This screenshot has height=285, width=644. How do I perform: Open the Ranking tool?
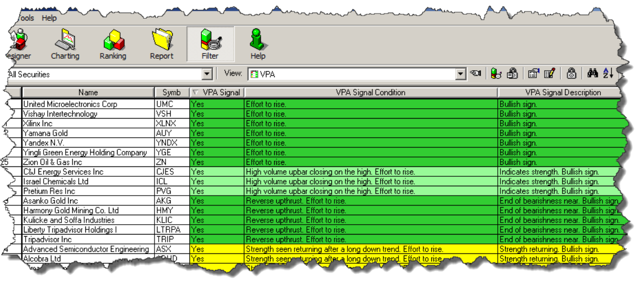(113, 45)
